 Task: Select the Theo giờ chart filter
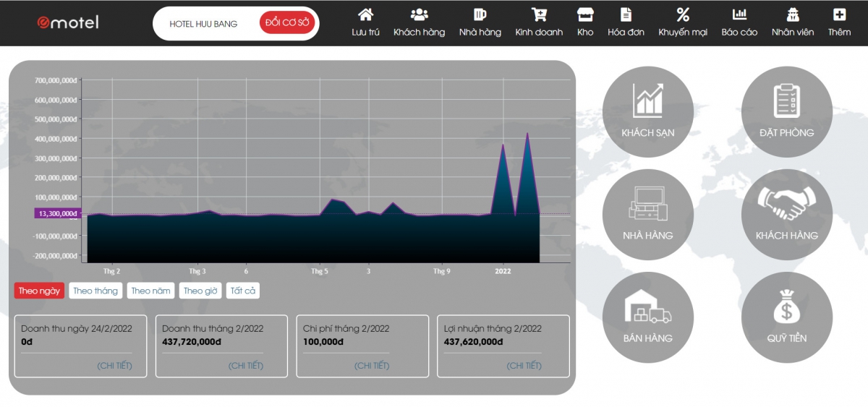[x=200, y=291]
